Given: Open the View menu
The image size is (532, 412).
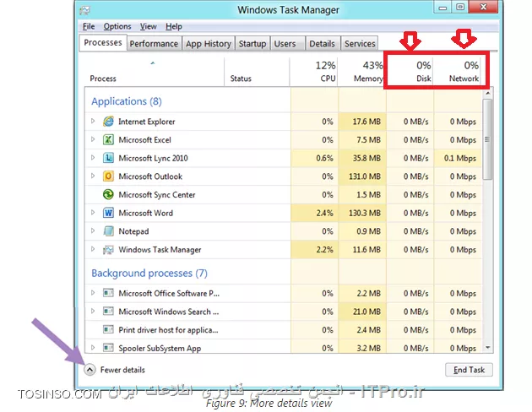Looking at the screenshot, I should pos(149,26).
